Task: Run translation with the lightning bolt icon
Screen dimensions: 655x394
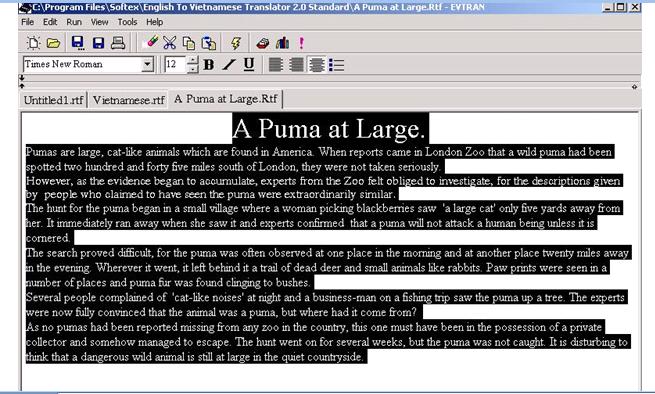Action: pyautogui.click(x=236, y=43)
